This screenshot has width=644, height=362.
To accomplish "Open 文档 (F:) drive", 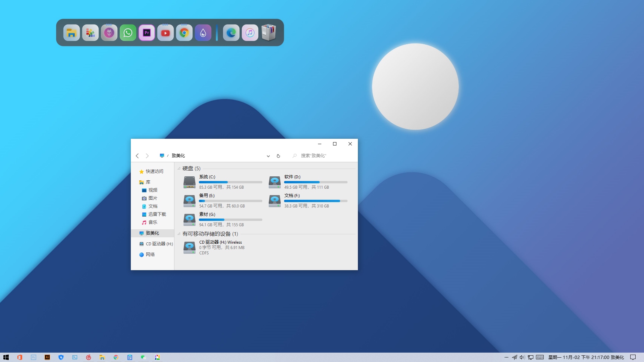I will tap(308, 201).
